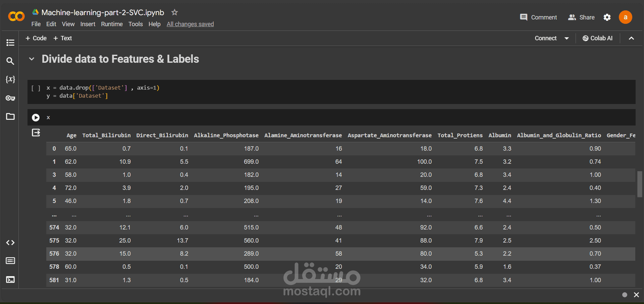
Task: Open the File menu
Action: 36,24
